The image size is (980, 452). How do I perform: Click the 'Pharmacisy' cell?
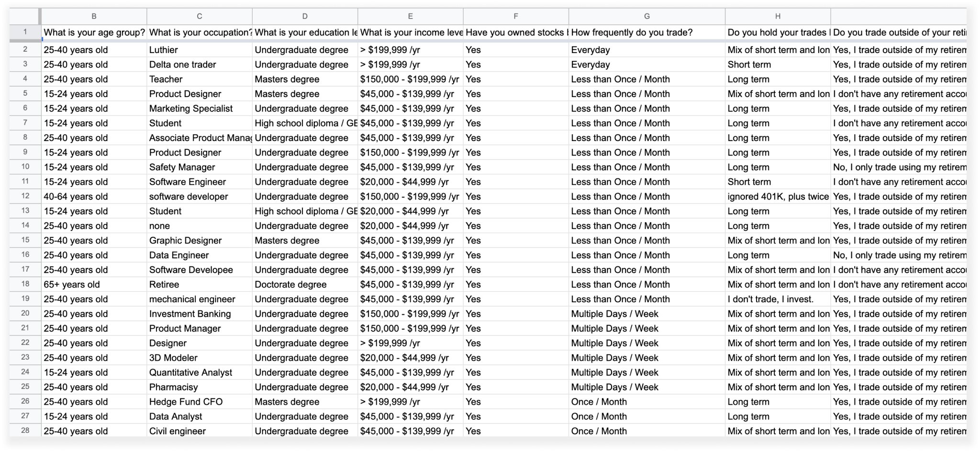tap(200, 387)
